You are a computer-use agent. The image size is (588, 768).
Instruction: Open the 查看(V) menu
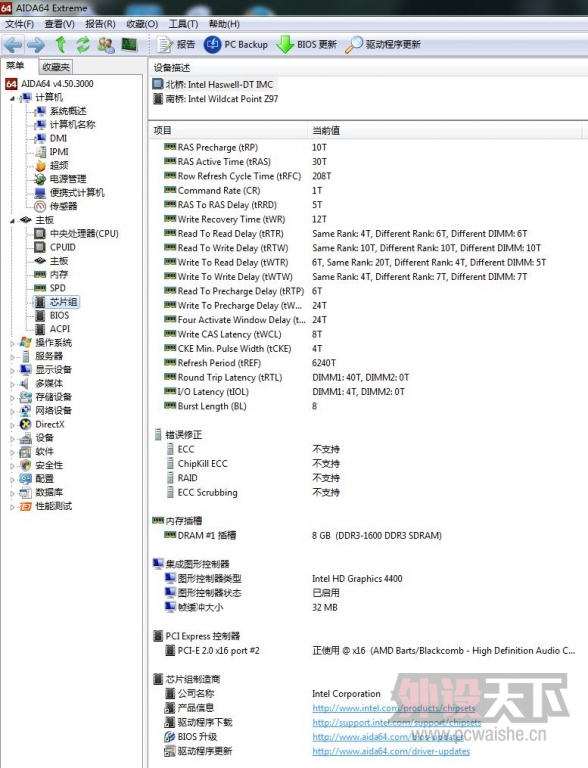click(x=59, y=24)
